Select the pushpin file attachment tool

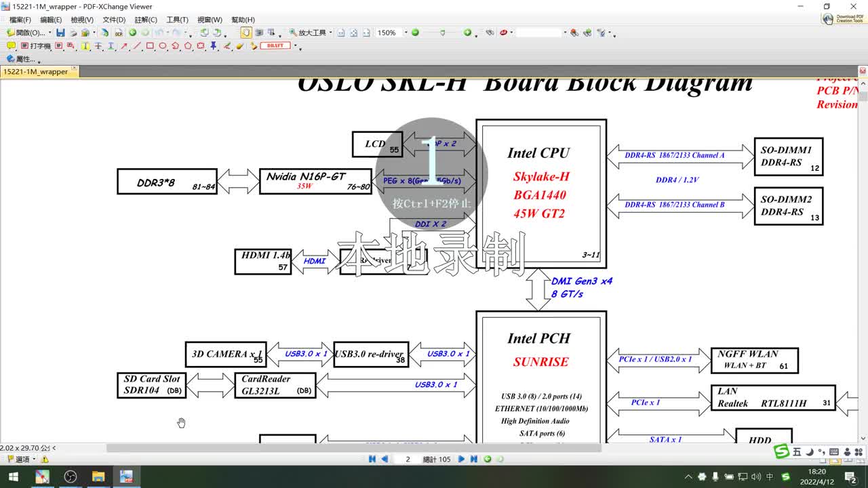[x=213, y=46]
